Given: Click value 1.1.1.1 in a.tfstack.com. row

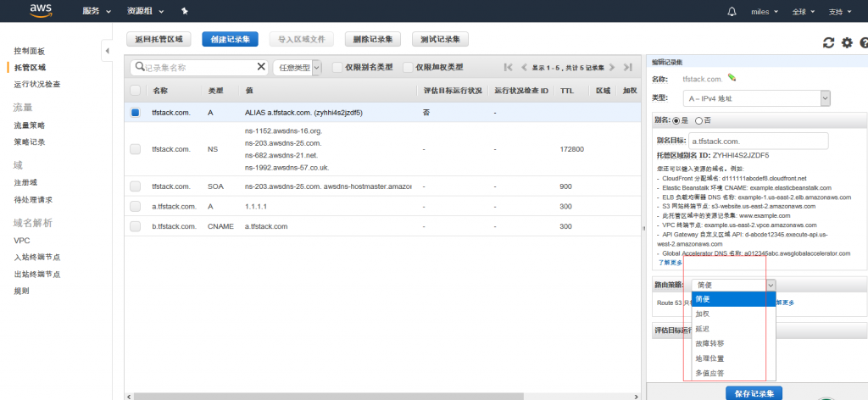Looking at the screenshot, I should click(256, 207).
